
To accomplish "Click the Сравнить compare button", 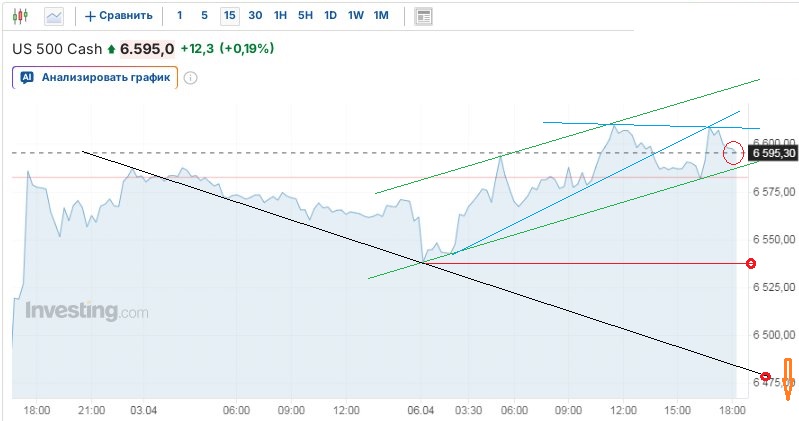I will click(119, 16).
